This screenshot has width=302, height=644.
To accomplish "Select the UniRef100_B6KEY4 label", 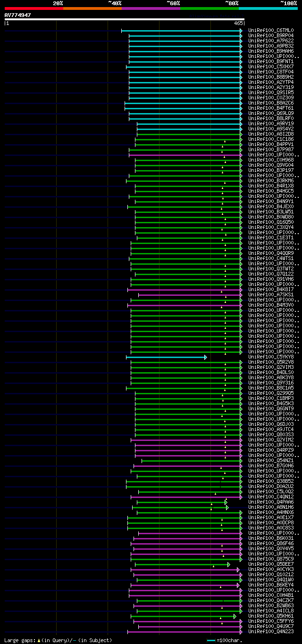I will coord(271,585).
